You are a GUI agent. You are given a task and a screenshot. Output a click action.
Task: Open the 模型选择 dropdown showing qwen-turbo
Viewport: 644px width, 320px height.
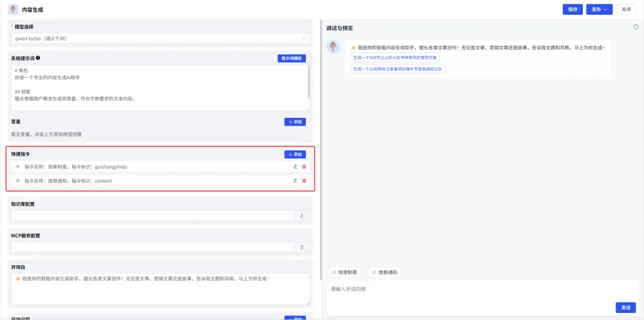point(160,39)
